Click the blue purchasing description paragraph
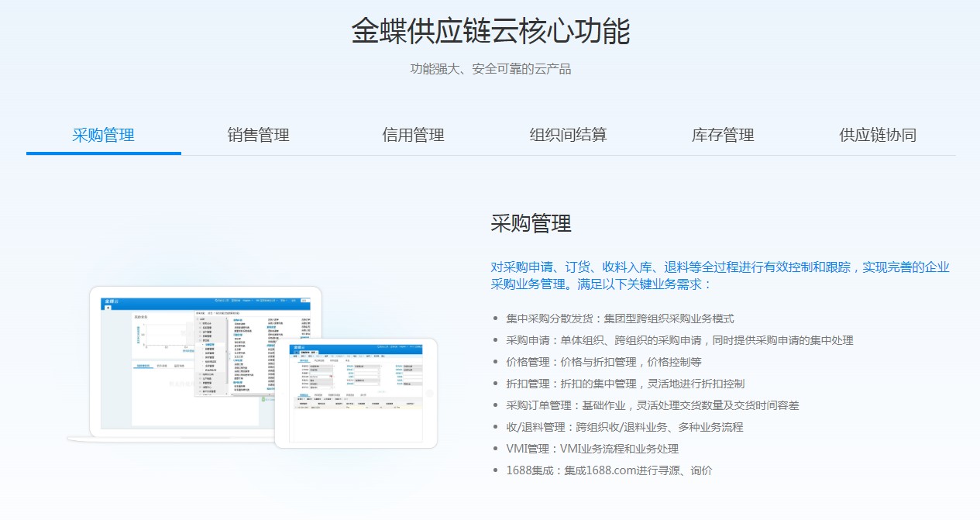This screenshot has width=980, height=520. [720, 275]
